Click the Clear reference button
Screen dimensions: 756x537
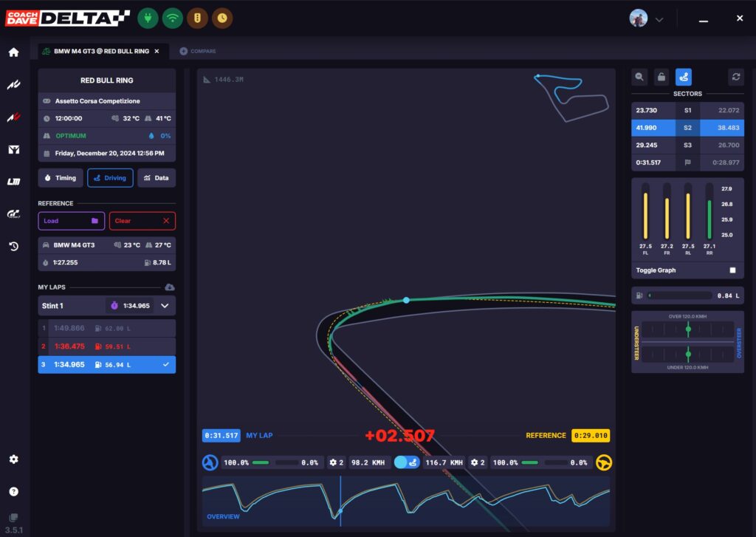[x=142, y=221]
